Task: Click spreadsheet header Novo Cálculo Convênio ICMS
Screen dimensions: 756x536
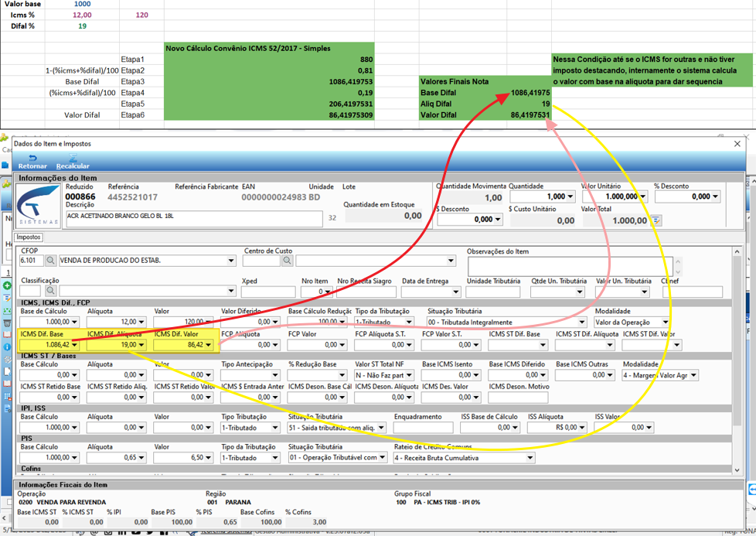Action: [x=269, y=48]
